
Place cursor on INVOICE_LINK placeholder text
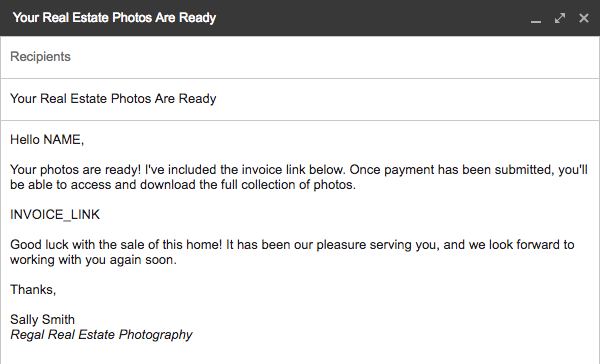pos(55,215)
